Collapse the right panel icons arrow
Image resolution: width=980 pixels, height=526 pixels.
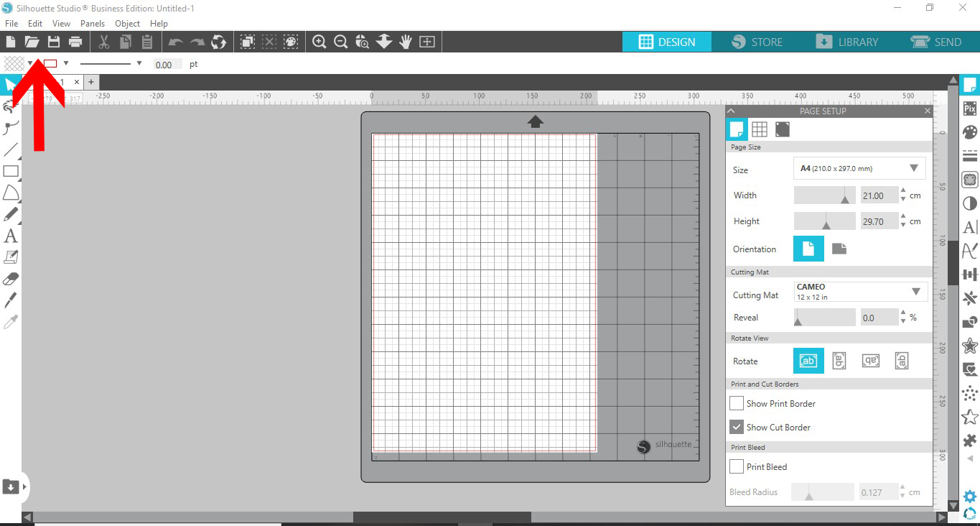pyautogui.click(x=970, y=458)
